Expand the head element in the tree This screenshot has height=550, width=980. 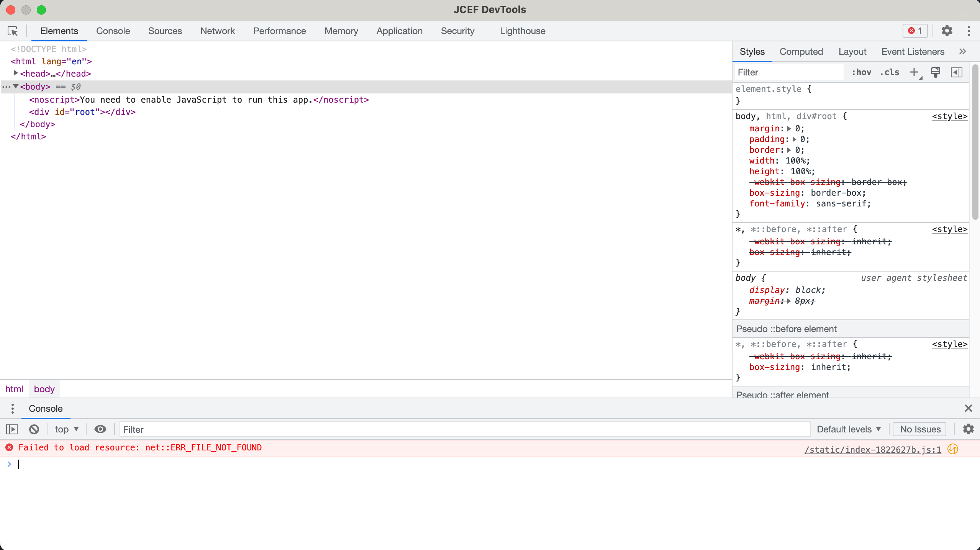[15, 73]
